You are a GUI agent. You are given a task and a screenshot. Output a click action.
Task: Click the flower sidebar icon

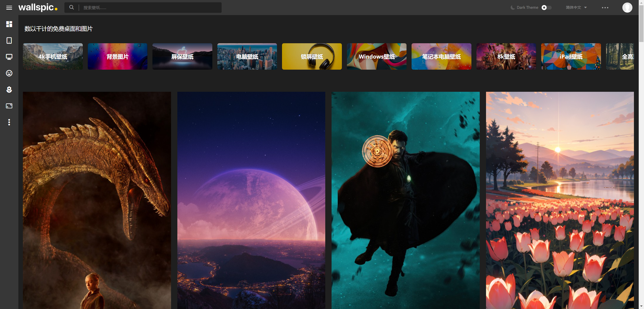(9, 90)
